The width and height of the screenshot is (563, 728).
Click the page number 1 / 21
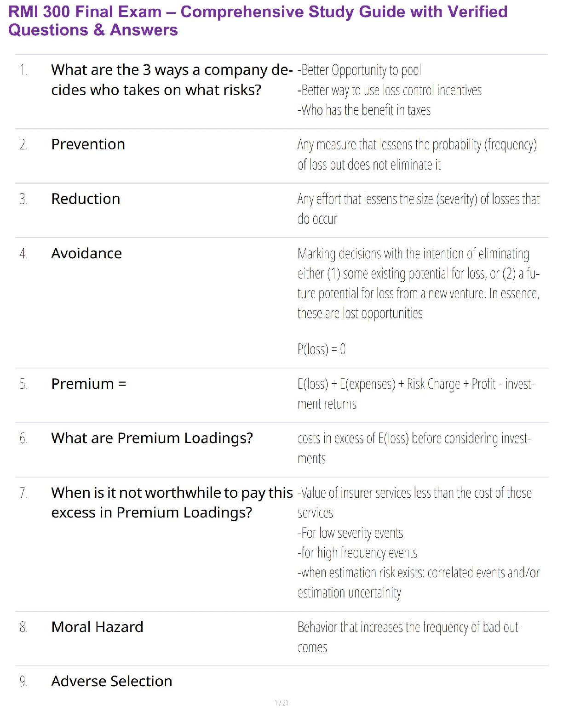281,703
